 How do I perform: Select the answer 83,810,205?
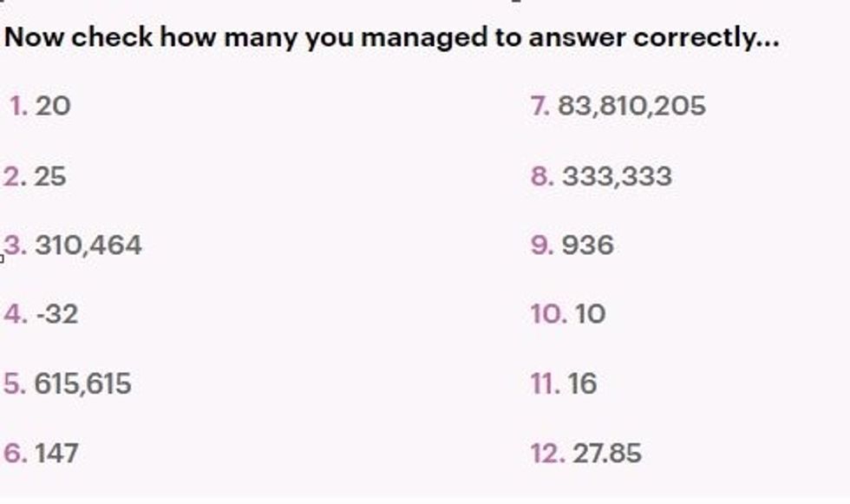tap(631, 106)
